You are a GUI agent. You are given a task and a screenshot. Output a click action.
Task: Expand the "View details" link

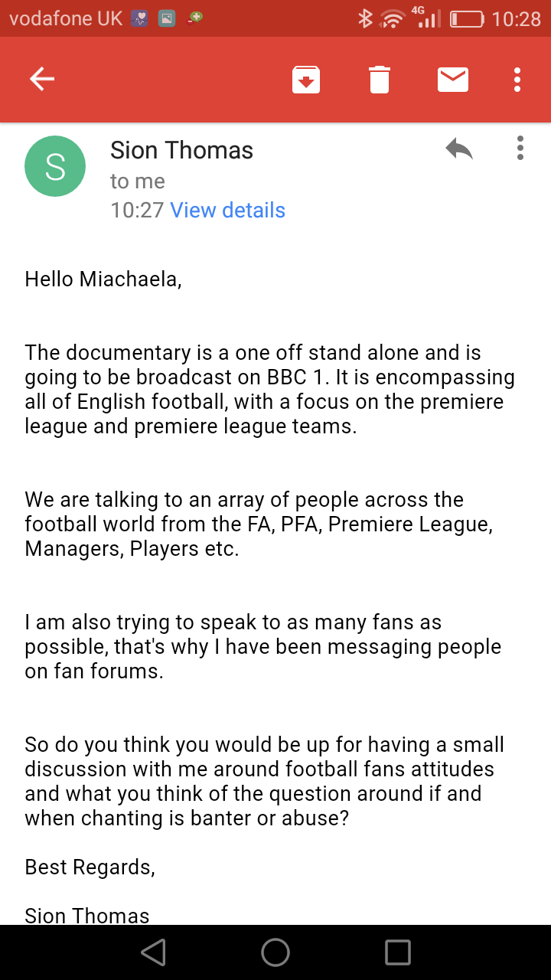tap(227, 211)
